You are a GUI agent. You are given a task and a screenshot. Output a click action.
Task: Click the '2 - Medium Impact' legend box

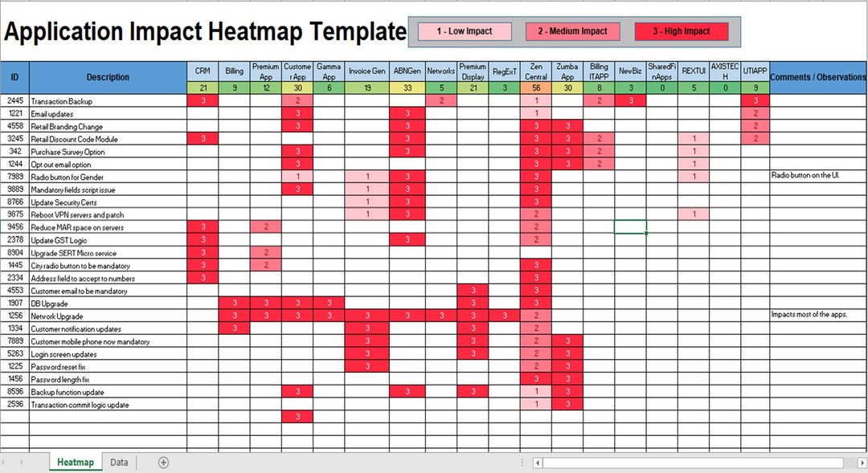click(x=572, y=31)
